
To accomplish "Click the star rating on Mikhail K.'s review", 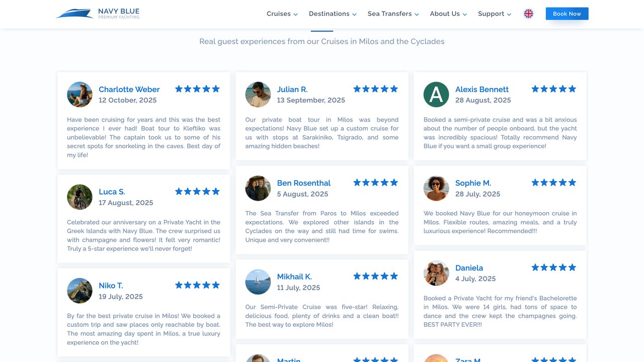I will tap(375, 276).
